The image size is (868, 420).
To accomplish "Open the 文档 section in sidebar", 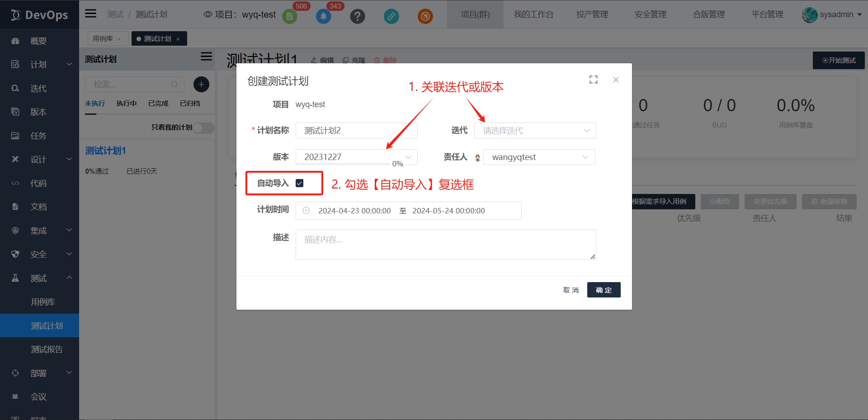I will pos(38,206).
